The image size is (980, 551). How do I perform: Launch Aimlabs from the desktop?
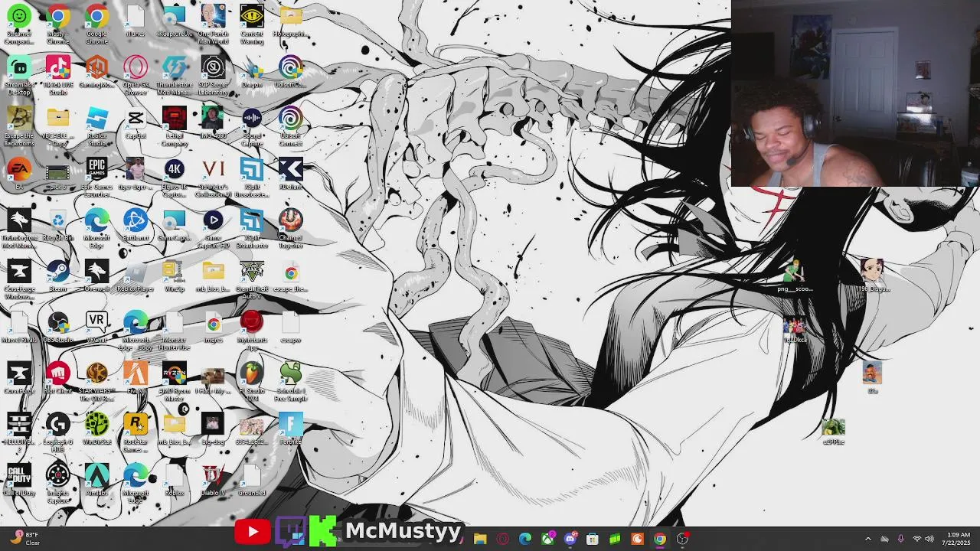[x=97, y=480]
